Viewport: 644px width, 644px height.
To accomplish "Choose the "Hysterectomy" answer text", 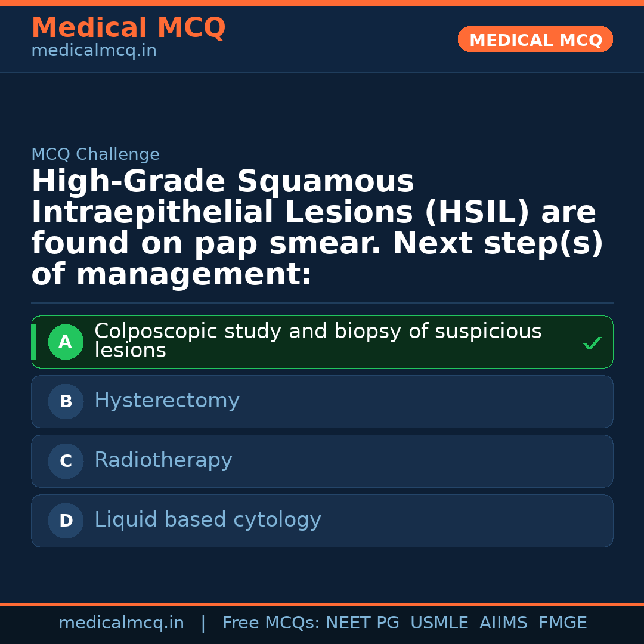I will (x=167, y=401).
